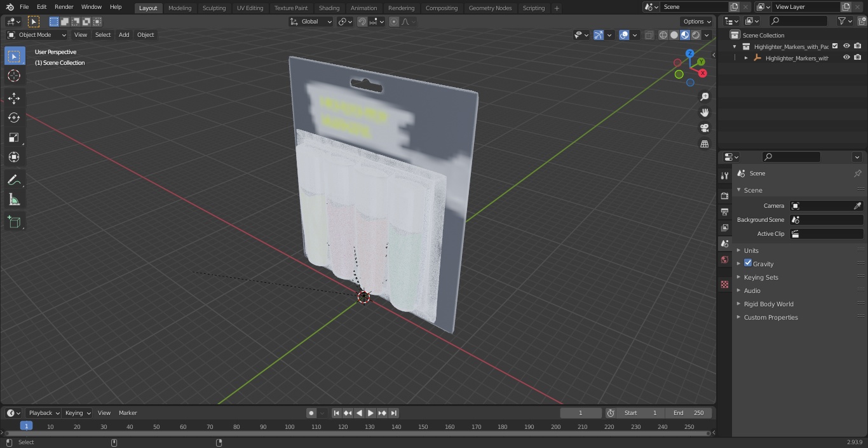Click the End frame 250 field
The width and height of the screenshot is (868, 448).
[688, 413]
